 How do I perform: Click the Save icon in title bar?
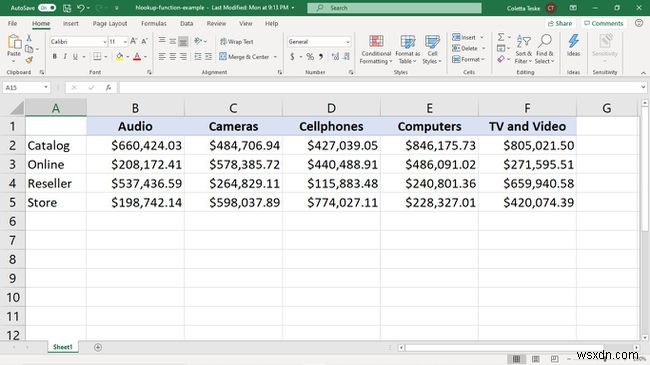(x=67, y=8)
